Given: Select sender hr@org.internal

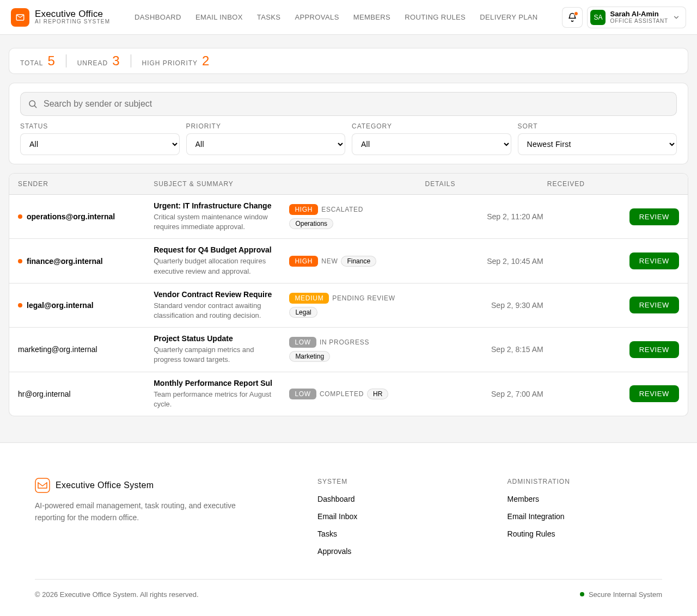Looking at the screenshot, I should pyautogui.click(x=44, y=394).
